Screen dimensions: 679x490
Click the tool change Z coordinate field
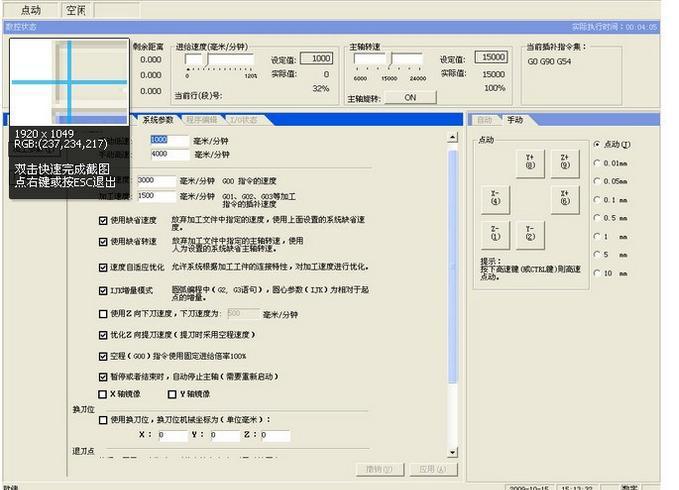pyautogui.click(x=275, y=435)
